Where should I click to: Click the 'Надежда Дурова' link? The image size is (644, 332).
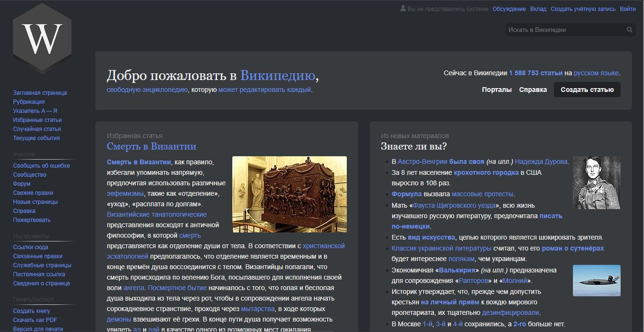(x=541, y=161)
